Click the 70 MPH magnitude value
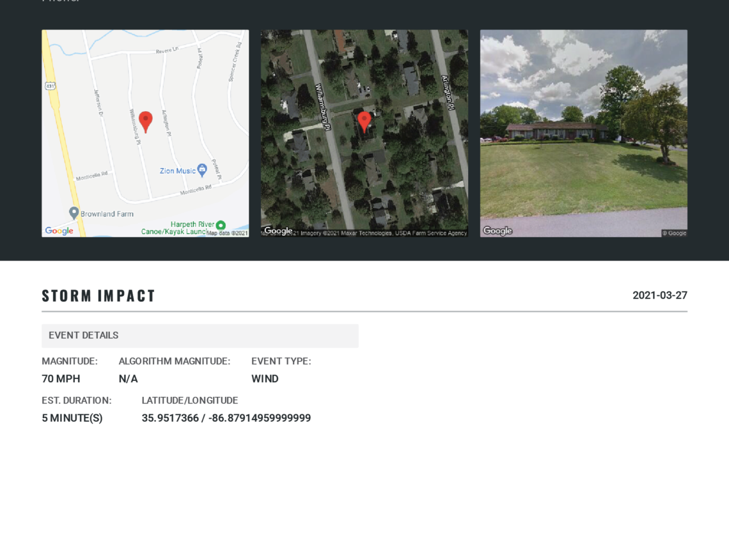 pos(61,378)
